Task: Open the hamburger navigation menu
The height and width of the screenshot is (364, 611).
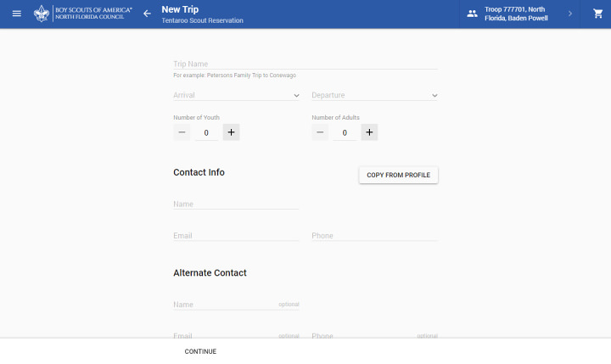Action: (17, 14)
